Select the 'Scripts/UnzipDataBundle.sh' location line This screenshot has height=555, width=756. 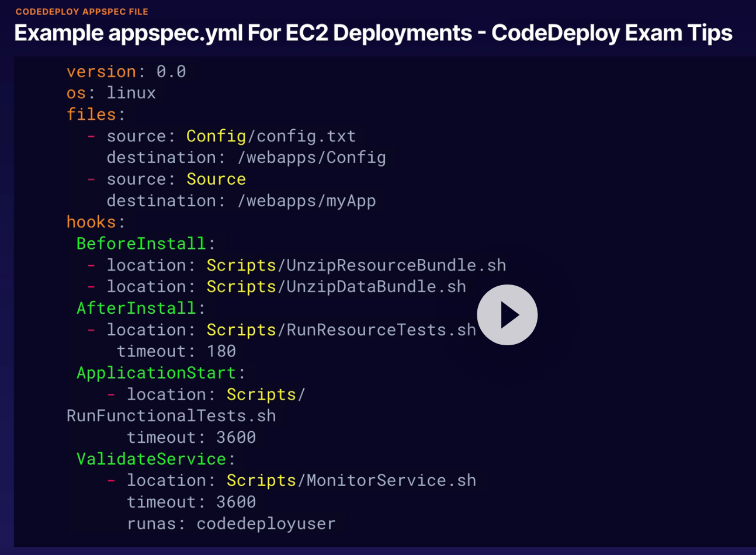tap(277, 287)
